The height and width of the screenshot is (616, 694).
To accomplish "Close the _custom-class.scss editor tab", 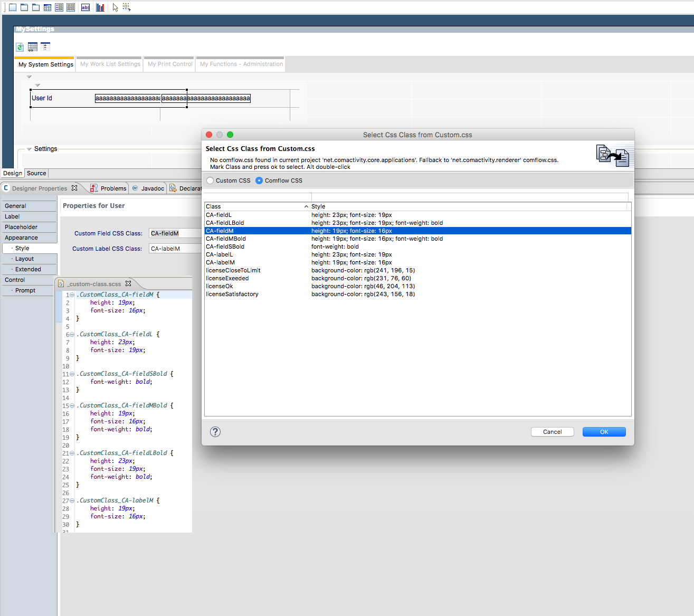I will pos(128,283).
